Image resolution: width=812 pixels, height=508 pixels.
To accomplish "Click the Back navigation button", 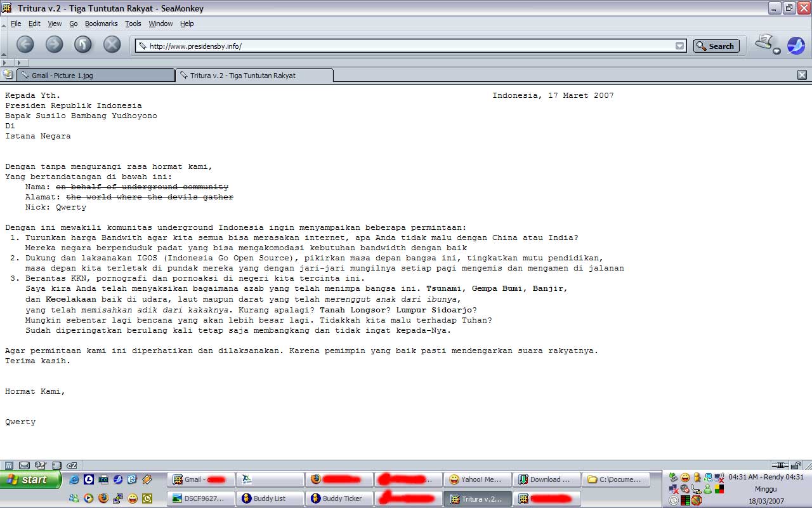I will point(25,44).
